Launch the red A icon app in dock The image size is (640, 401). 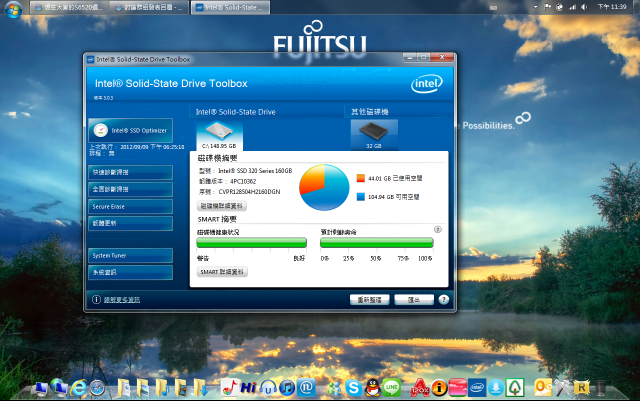(x=420, y=388)
